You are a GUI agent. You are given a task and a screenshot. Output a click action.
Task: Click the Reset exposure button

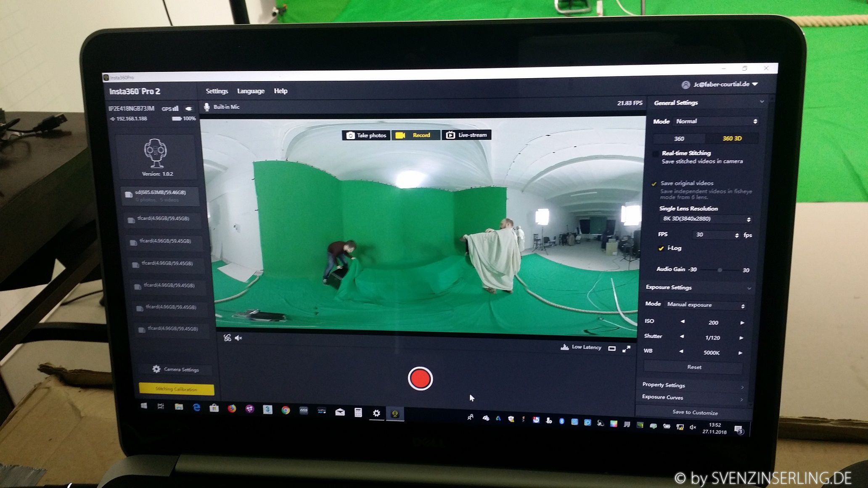(694, 367)
